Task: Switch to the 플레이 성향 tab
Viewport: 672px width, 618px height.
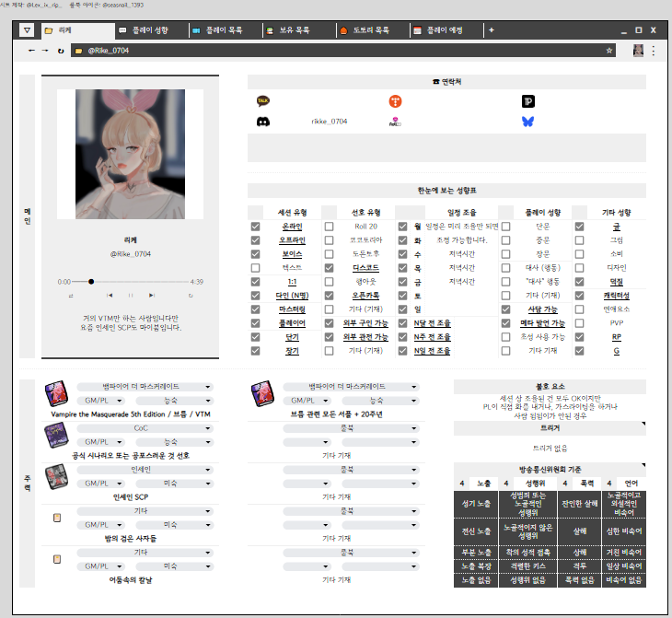Action: [x=151, y=30]
